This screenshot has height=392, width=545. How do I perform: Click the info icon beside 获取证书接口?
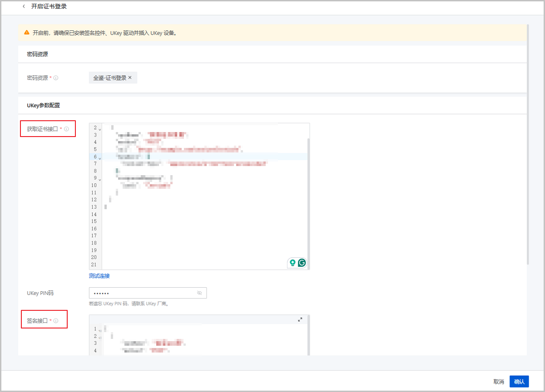(x=66, y=129)
